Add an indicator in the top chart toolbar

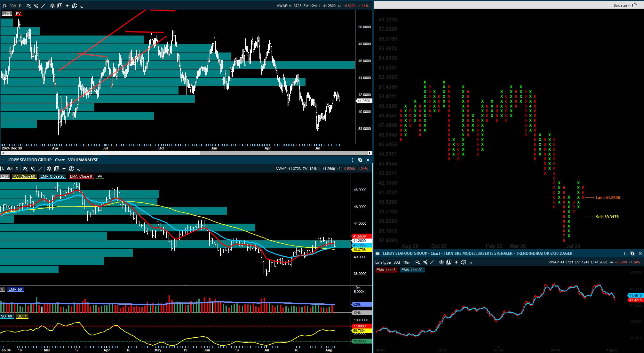(x=28, y=6)
